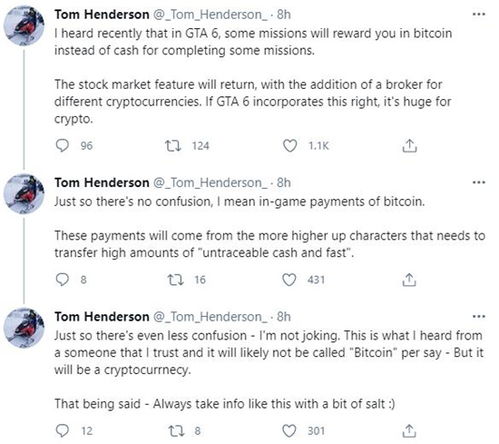View the profile avatar on the third tweet
Viewport: 499px width, 444px height.
[x=24, y=328]
